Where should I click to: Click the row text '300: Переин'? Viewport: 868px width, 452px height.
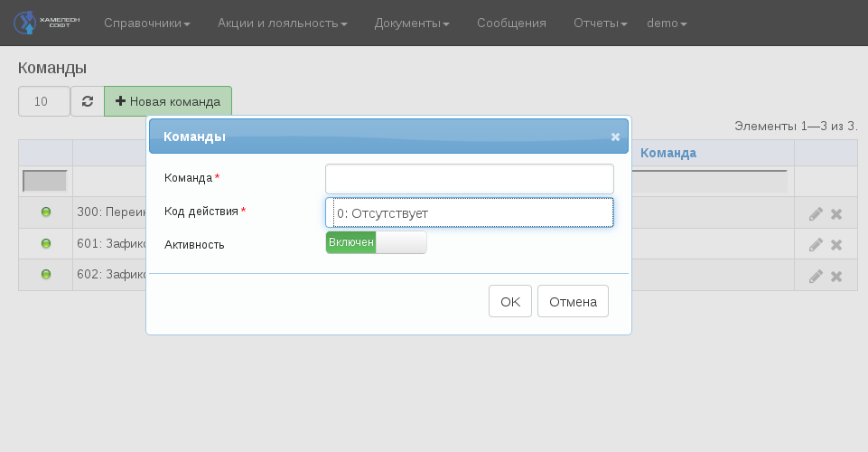click(x=111, y=212)
